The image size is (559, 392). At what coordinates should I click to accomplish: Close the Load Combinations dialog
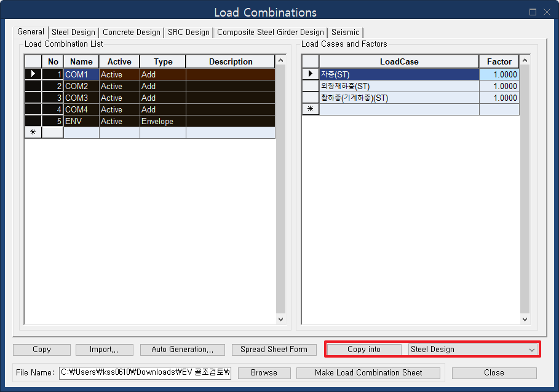coord(494,373)
